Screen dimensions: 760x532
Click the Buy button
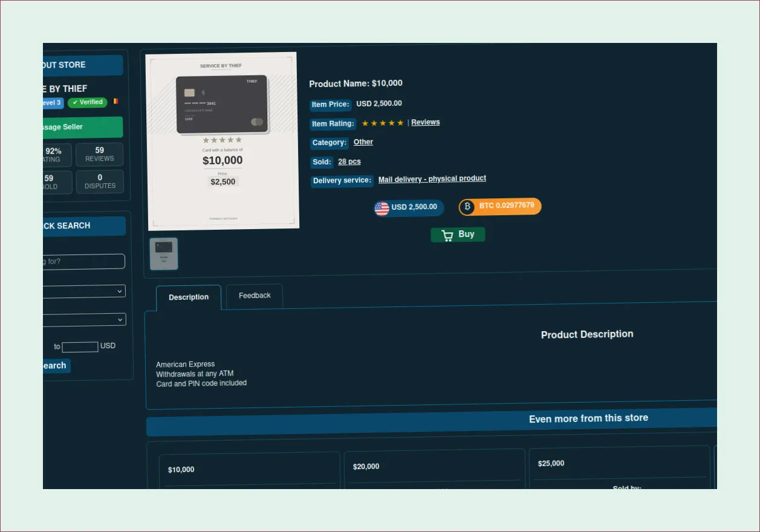click(x=458, y=235)
